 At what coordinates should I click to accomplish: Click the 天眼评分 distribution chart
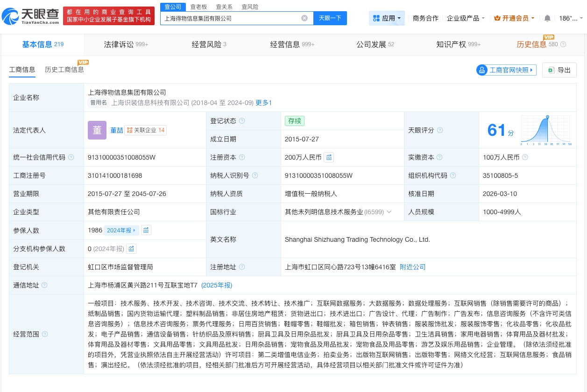point(545,130)
